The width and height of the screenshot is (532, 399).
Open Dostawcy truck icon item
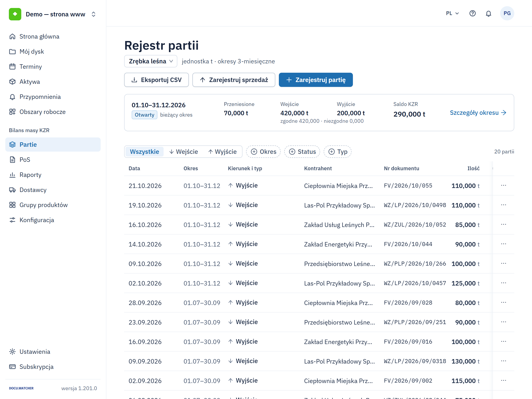coord(53,190)
